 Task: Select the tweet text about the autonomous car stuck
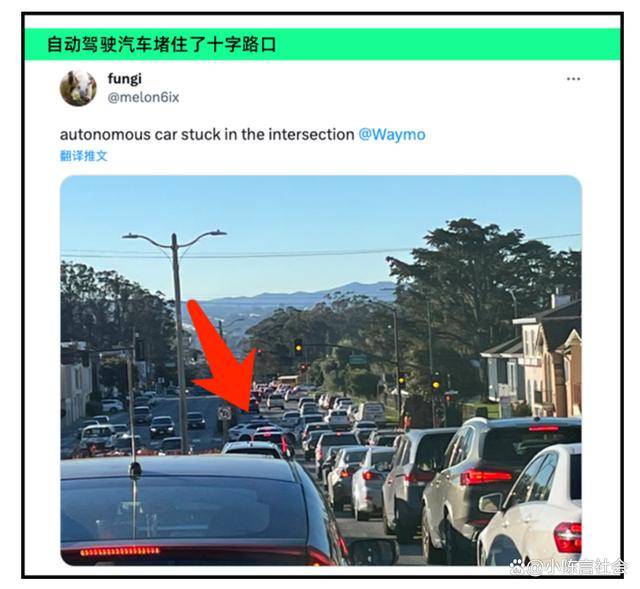[207, 134]
